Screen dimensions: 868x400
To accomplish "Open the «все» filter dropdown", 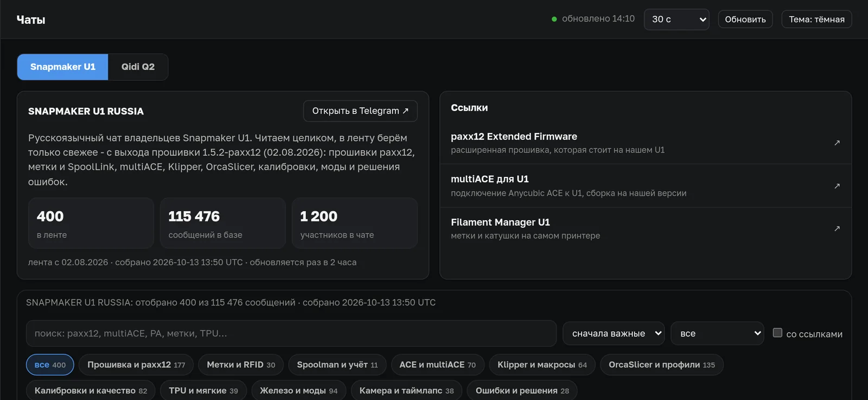I will (x=717, y=333).
